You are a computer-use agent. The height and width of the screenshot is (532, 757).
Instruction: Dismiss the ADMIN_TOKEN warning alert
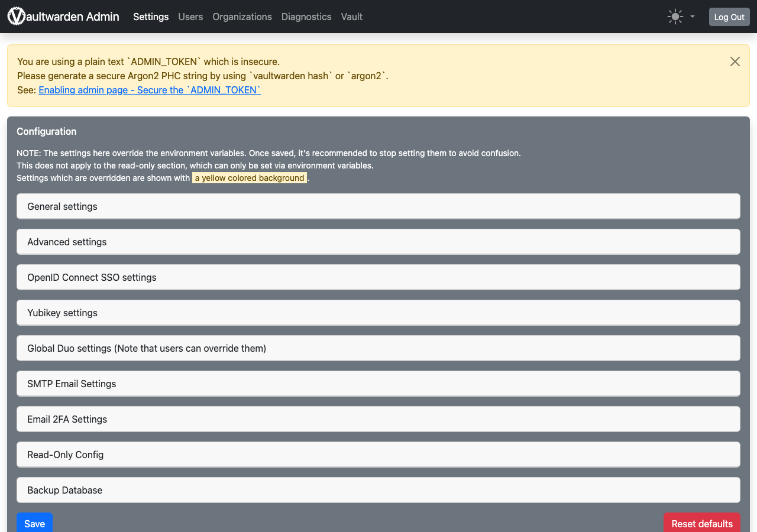pyautogui.click(x=735, y=61)
